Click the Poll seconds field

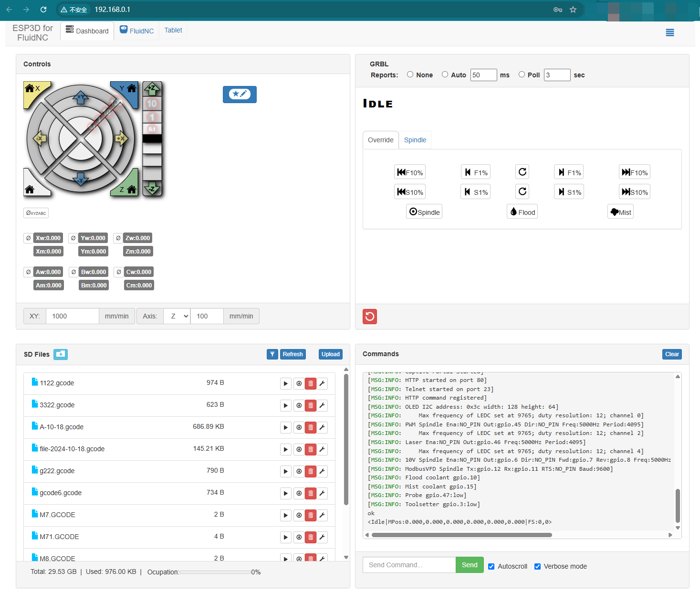tap(557, 75)
